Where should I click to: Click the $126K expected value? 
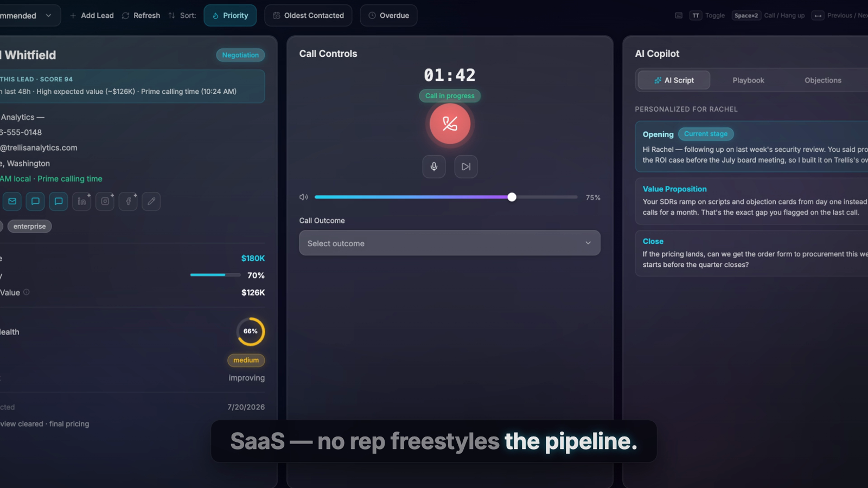[253, 292]
